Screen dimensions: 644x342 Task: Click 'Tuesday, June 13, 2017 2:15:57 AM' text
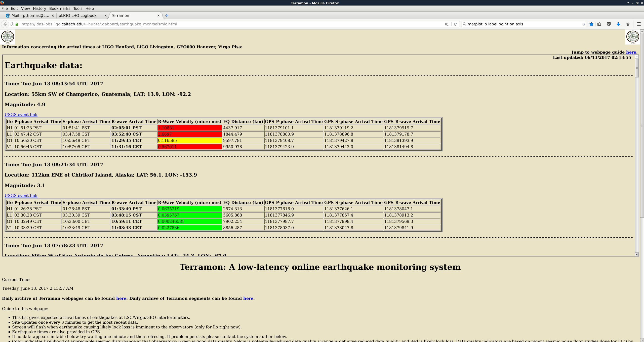(38, 288)
